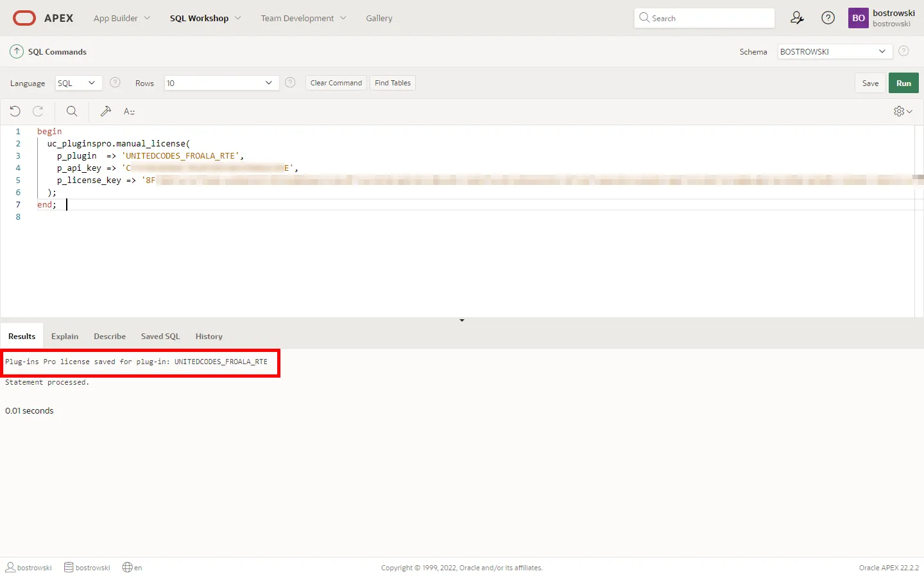Click the SQL Commands up-arrow icon
924x578 pixels.
tap(17, 51)
